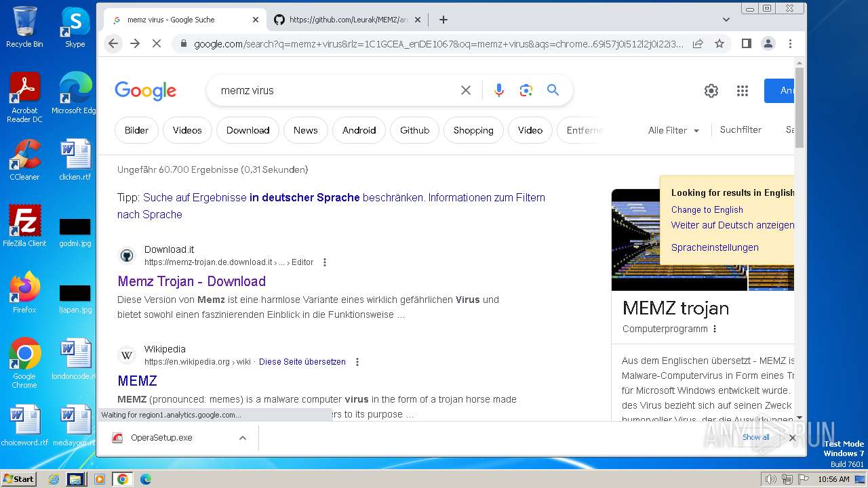Go forward in browser history
Viewport: 868px width, 488px height.
click(135, 43)
